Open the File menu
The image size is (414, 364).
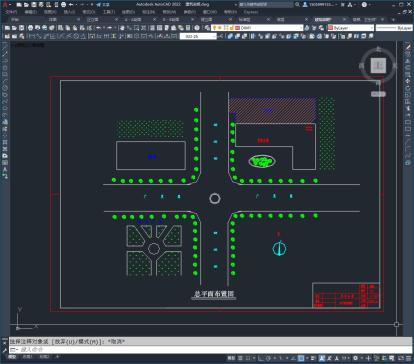point(11,12)
